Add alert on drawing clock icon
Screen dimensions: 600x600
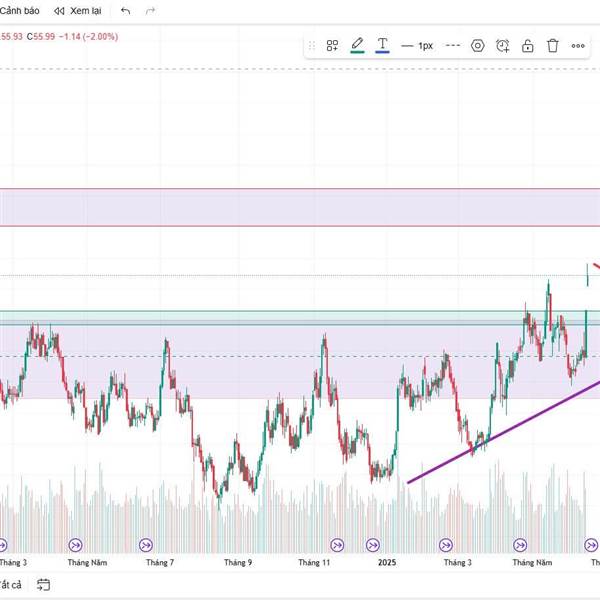pyautogui.click(x=503, y=46)
